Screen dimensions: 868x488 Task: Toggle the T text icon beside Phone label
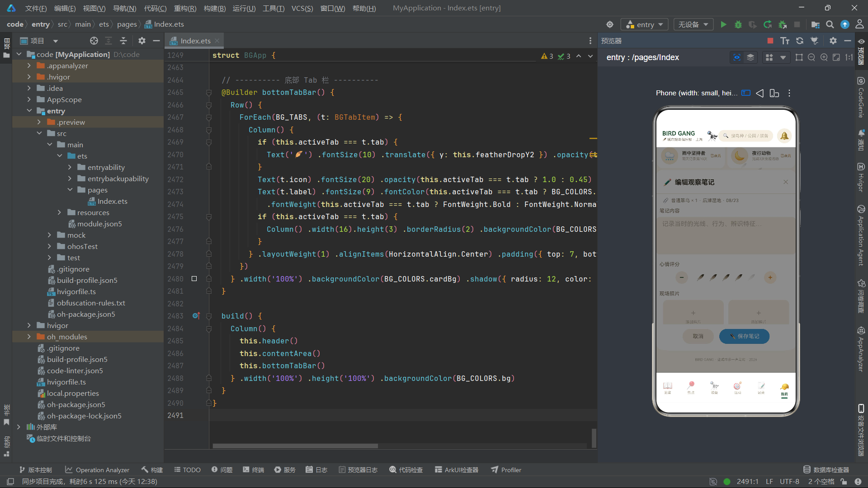tap(746, 93)
